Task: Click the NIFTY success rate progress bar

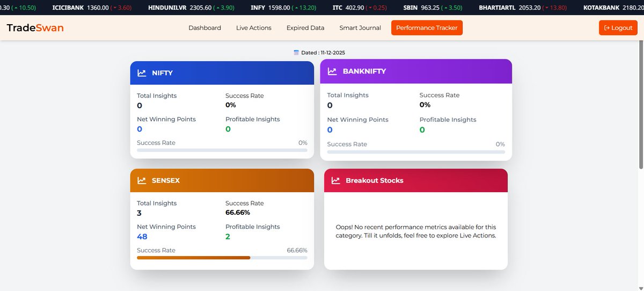Action: tap(222, 150)
